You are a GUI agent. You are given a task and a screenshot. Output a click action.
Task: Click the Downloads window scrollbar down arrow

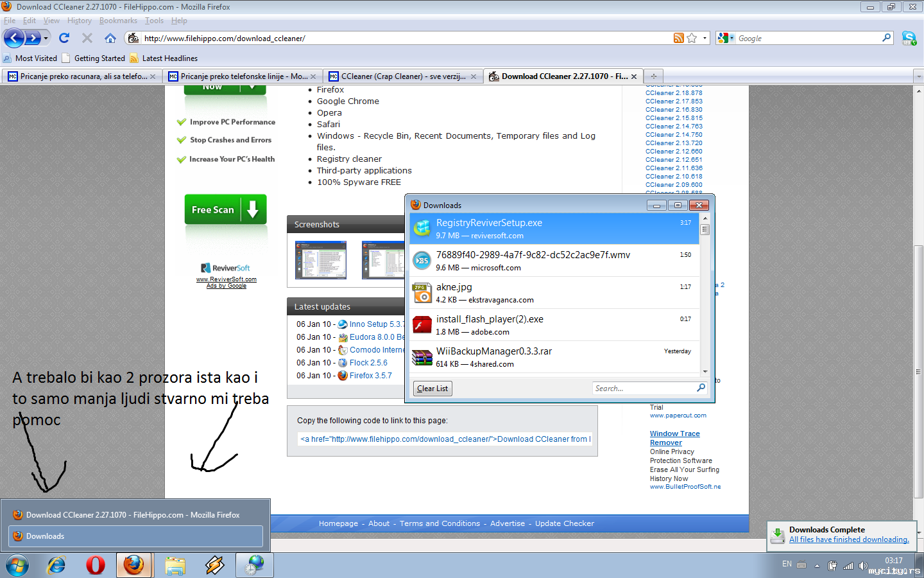pos(705,372)
